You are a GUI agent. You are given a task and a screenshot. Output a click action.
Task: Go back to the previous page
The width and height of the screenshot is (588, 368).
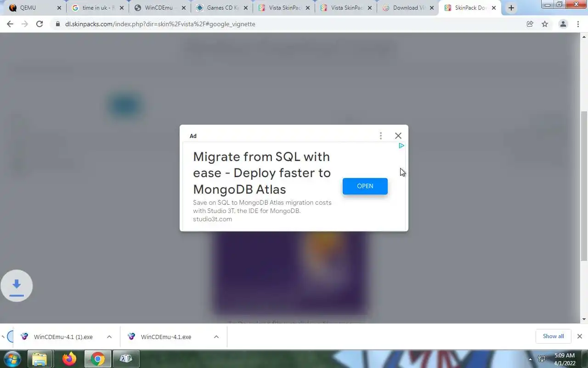click(x=10, y=24)
